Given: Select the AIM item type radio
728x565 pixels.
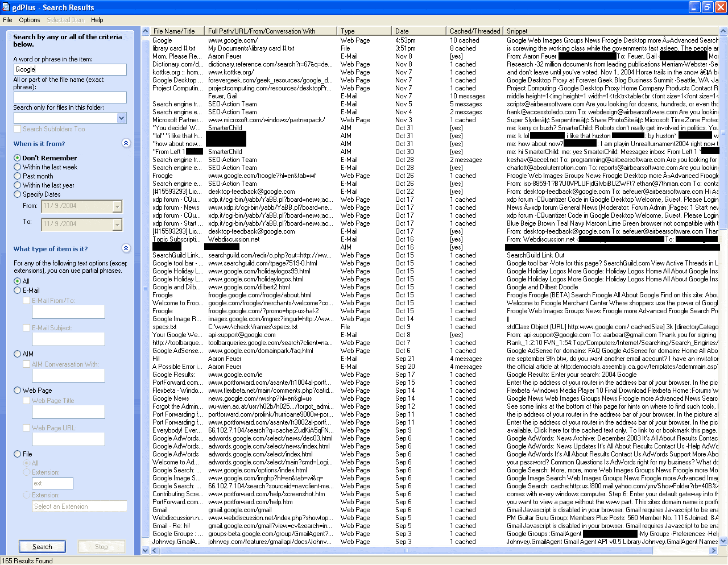Looking at the screenshot, I should [x=17, y=354].
